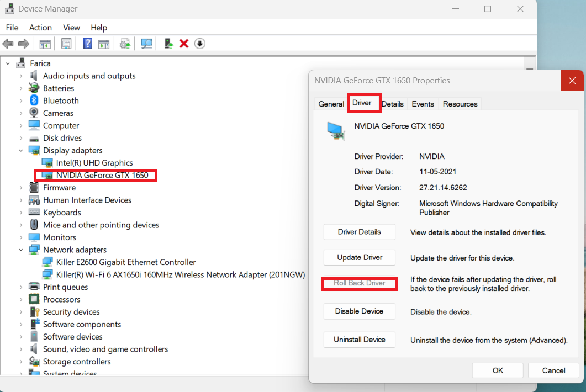Select Intel(R) UHD Graphics device
The height and width of the screenshot is (392, 586).
pos(94,163)
